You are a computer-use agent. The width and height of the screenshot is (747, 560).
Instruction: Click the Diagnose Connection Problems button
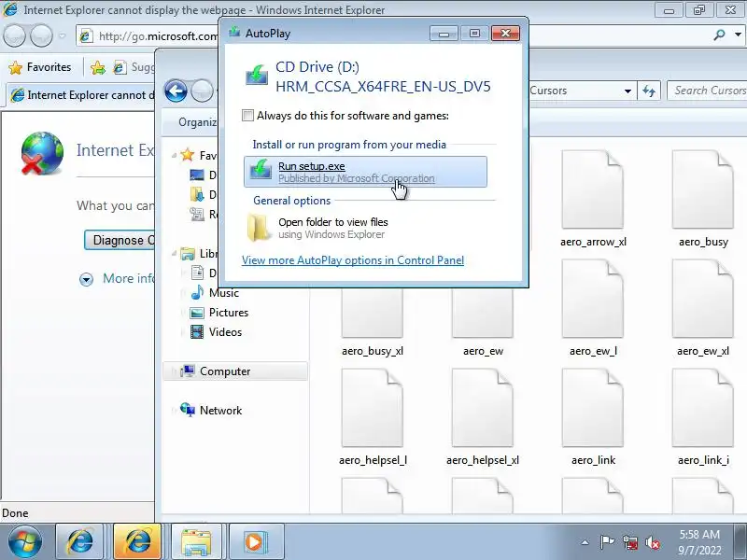(120, 240)
